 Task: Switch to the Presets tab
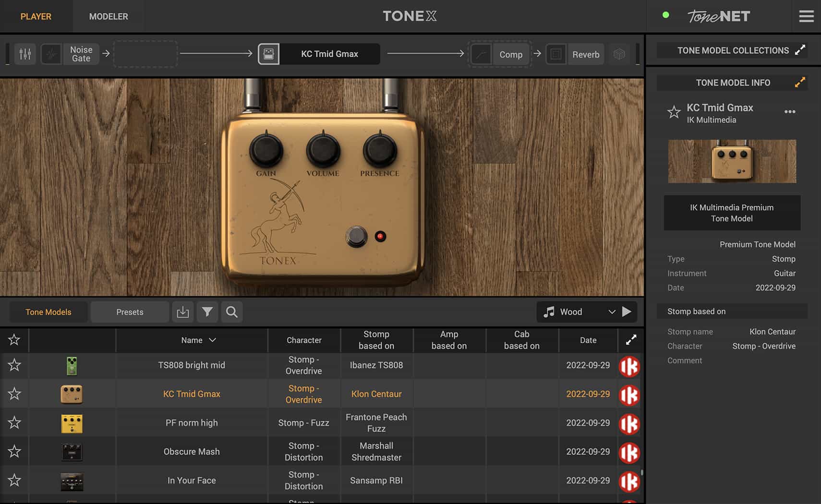pos(130,312)
